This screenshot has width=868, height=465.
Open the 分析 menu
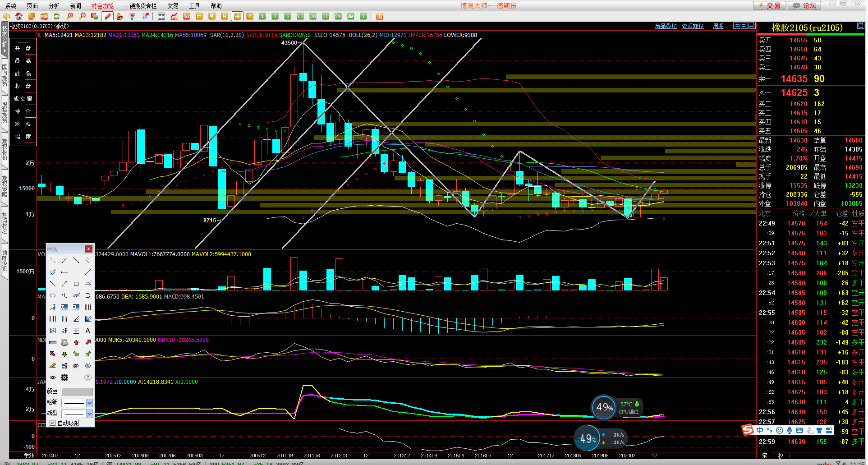pyautogui.click(x=54, y=6)
